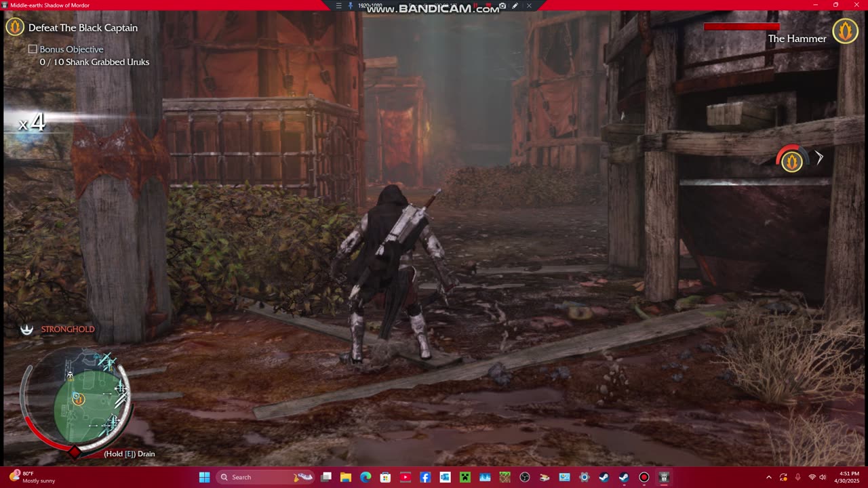Image resolution: width=868 pixels, height=488 pixels.
Task: Launch Microsoft Edge from the taskbar
Action: (x=366, y=477)
